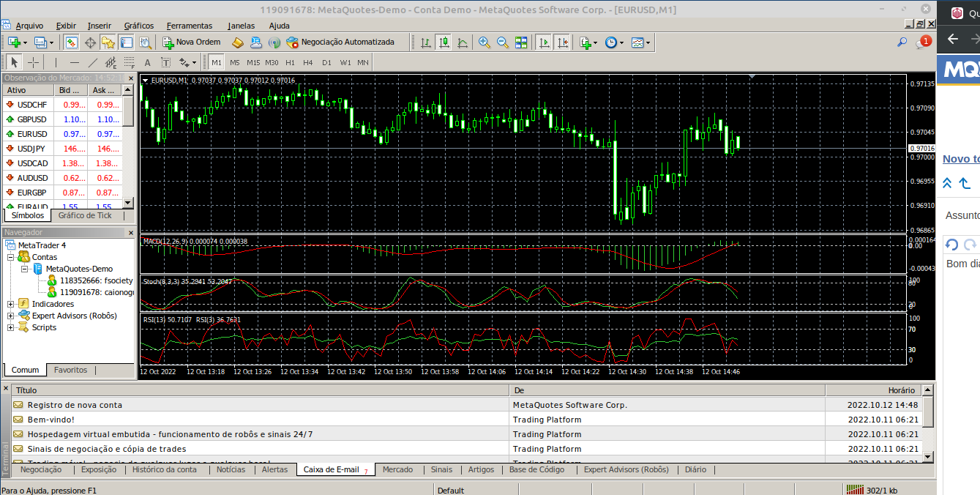Expand the Expert Advisors (Robôs) node

[10, 316]
